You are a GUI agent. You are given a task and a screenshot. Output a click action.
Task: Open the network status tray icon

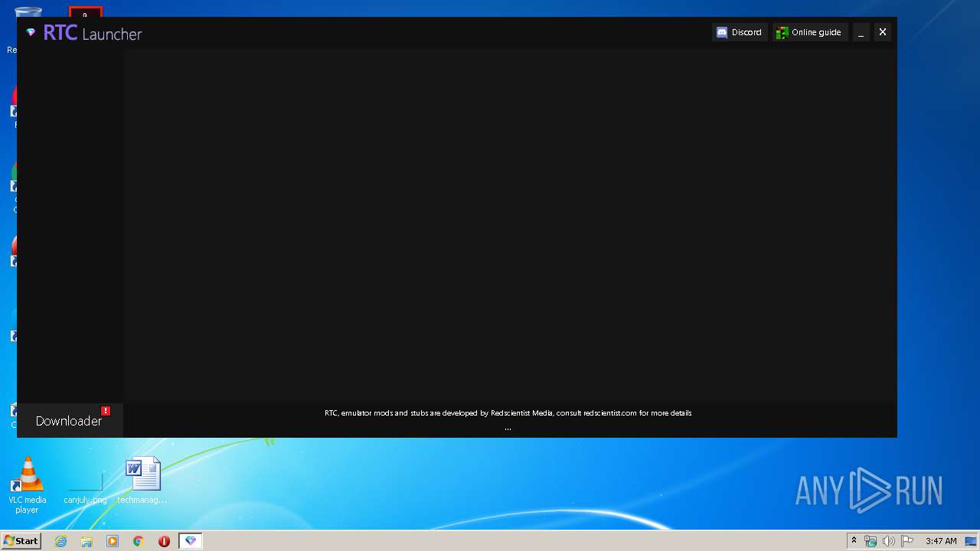[x=871, y=541]
